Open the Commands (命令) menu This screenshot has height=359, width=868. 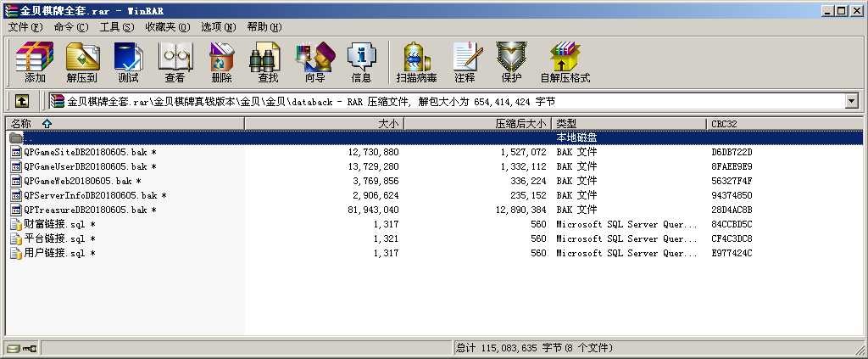[x=71, y=26]
